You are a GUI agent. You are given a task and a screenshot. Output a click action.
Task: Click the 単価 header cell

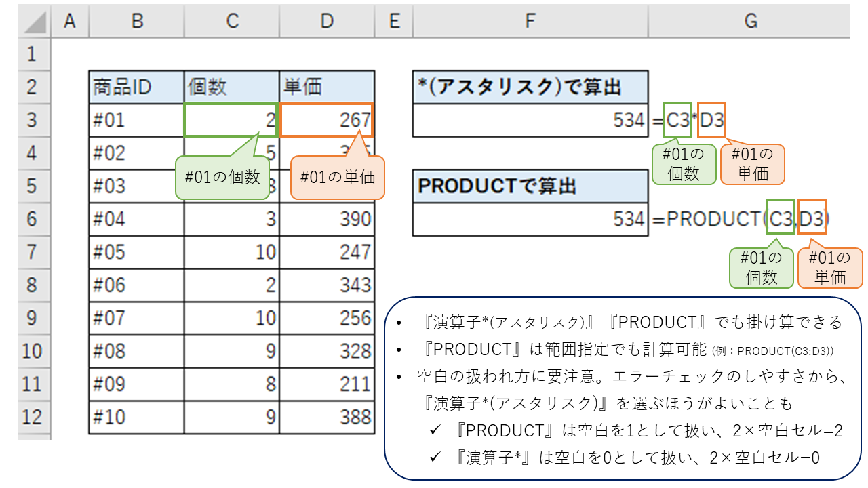[x=327, y=87]
